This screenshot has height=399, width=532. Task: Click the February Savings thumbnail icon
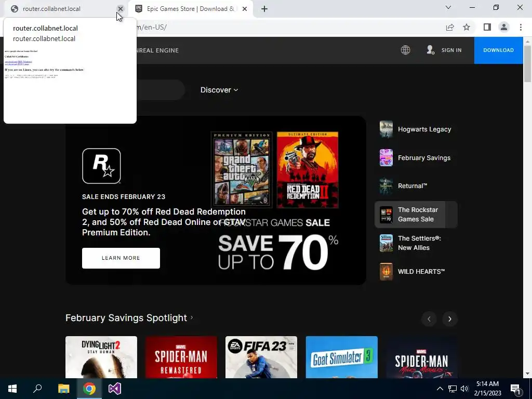coord(386,158)
